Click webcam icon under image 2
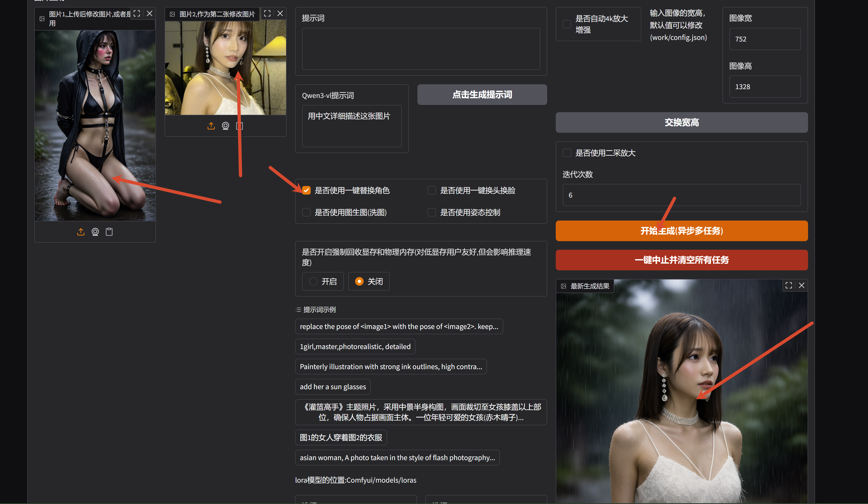 226,126
